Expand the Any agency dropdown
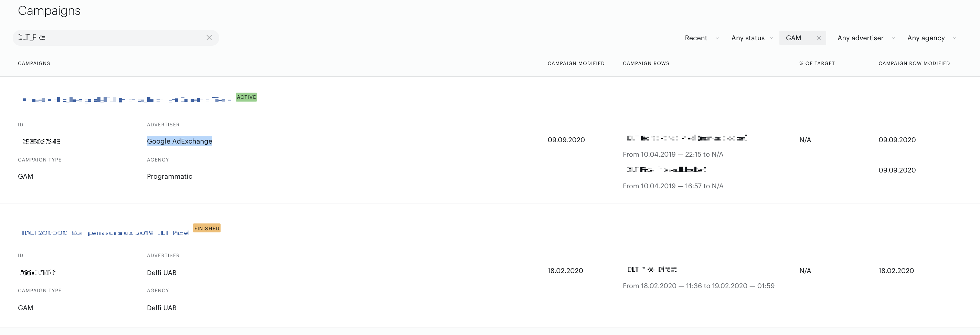This screenshot has height=335, width=980. point(931,38)
